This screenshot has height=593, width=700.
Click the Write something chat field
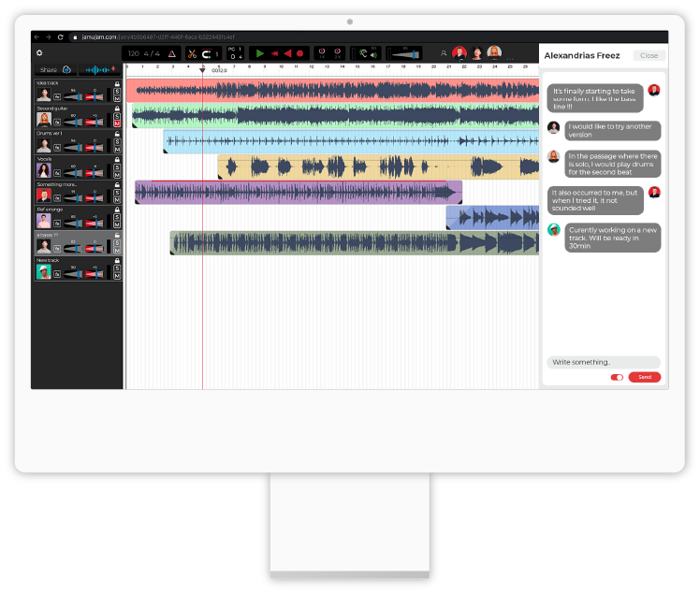coord(603,362)
